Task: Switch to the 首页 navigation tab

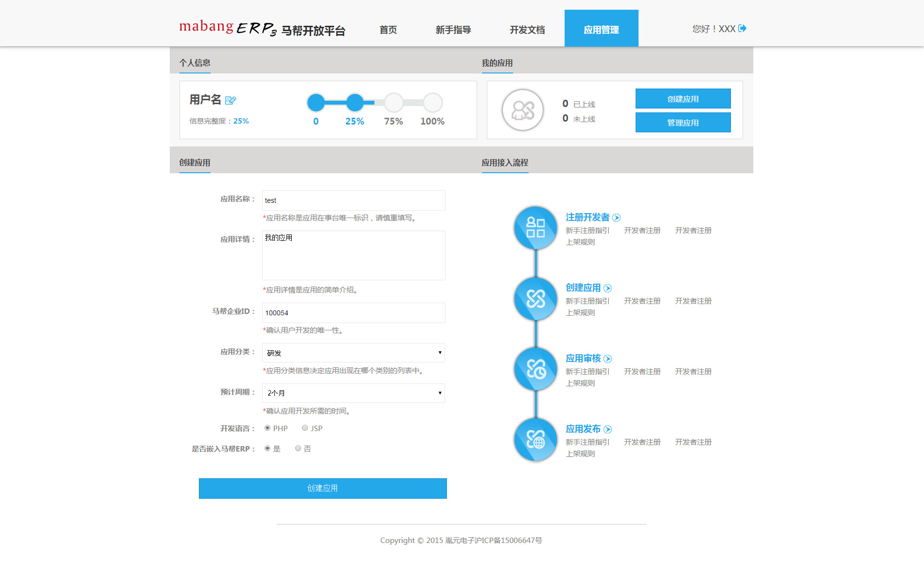Action: pyautogui.click(x=388, y=30)
